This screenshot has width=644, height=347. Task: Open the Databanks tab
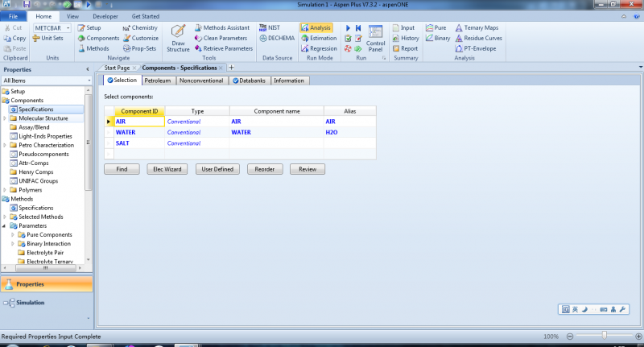249,81
